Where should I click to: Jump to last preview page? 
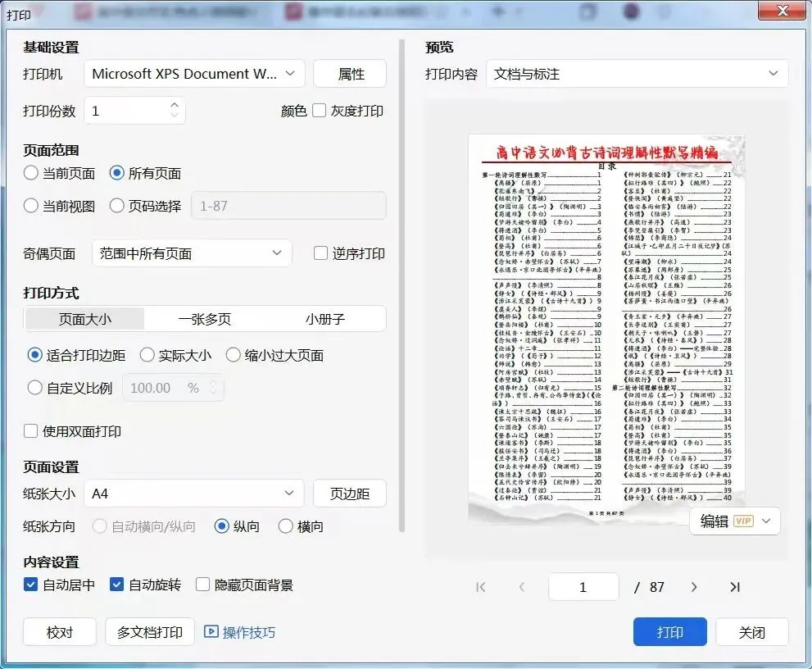coord(735,587)
